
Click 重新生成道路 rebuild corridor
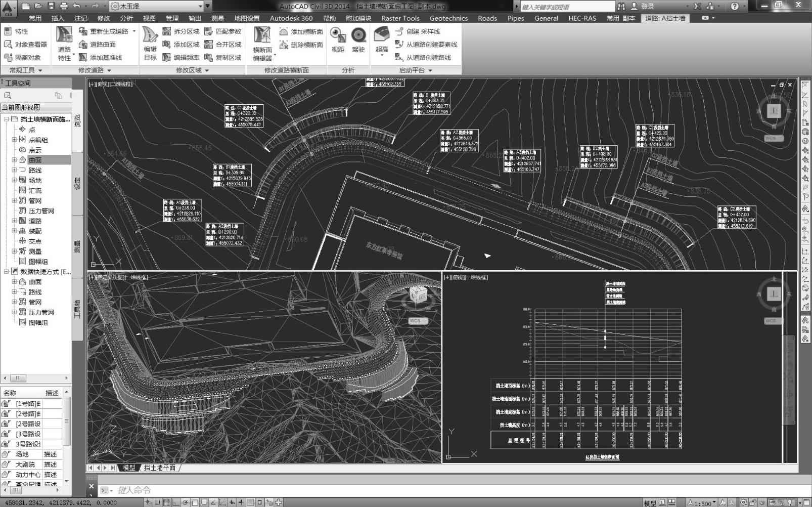(104, 31)
